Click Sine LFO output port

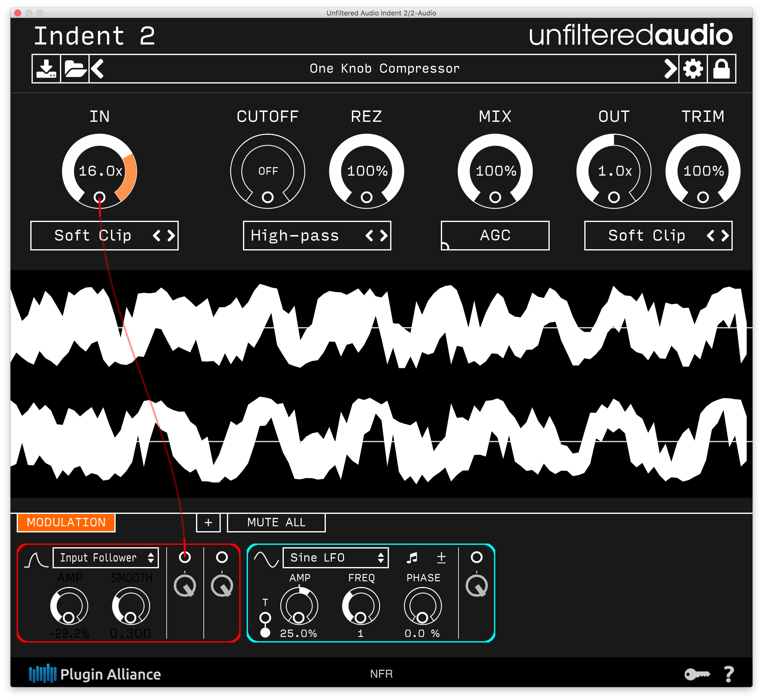(x=477, y=557)
